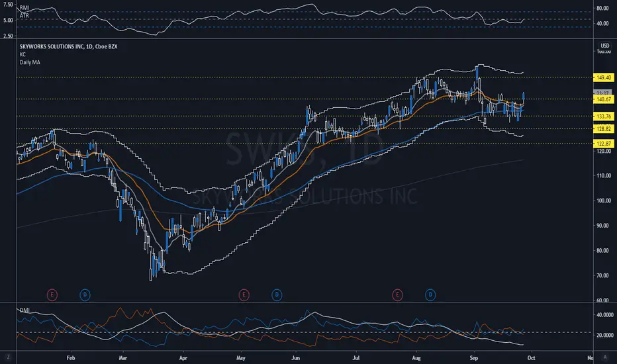
Task: Select the 128.82 price level label
Action: pos(604,128)
